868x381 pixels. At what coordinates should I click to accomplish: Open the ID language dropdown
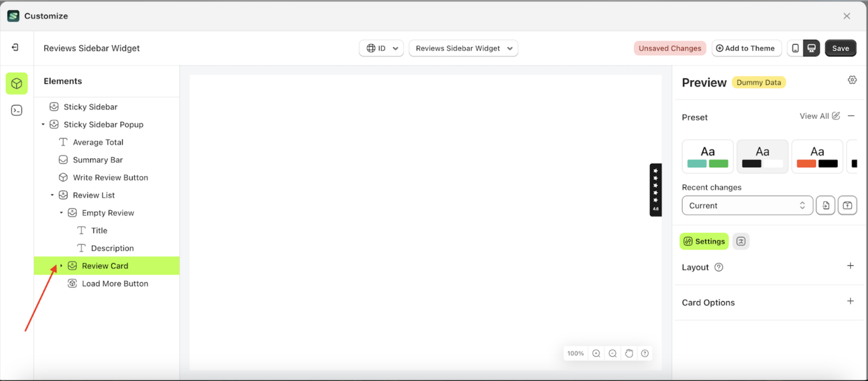tap(381, 48)
